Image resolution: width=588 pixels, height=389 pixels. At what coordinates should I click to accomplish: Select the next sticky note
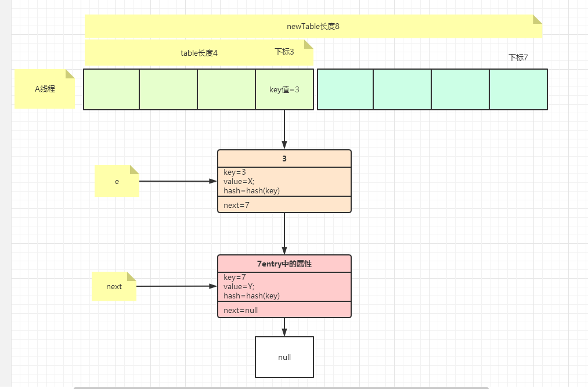coord(113,286)
